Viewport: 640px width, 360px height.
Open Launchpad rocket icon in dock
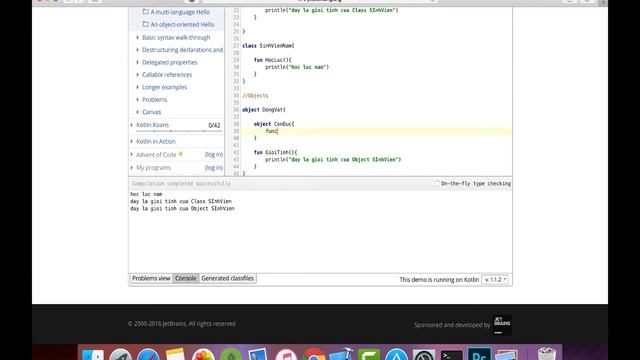point(120,355)
